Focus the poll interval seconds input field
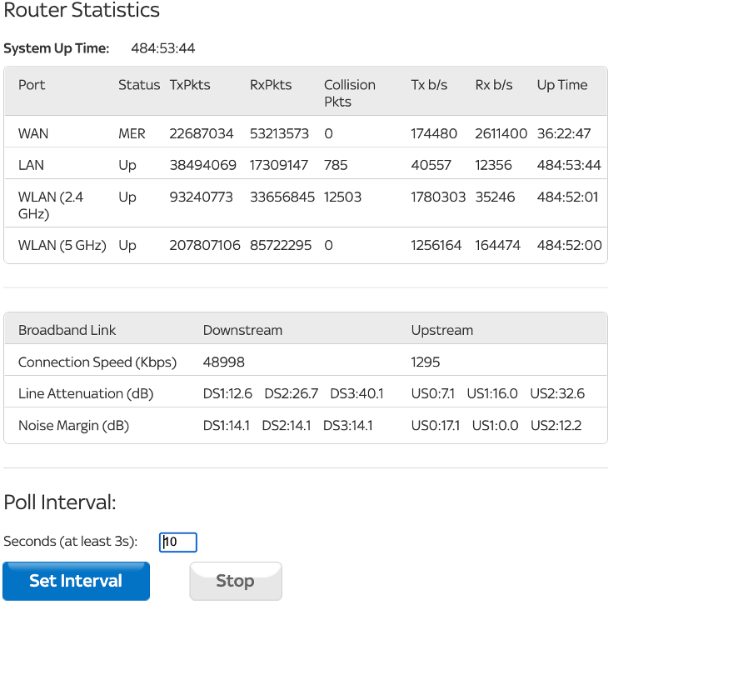The width and height of the screenshot is (753, 700). [178, 542]
